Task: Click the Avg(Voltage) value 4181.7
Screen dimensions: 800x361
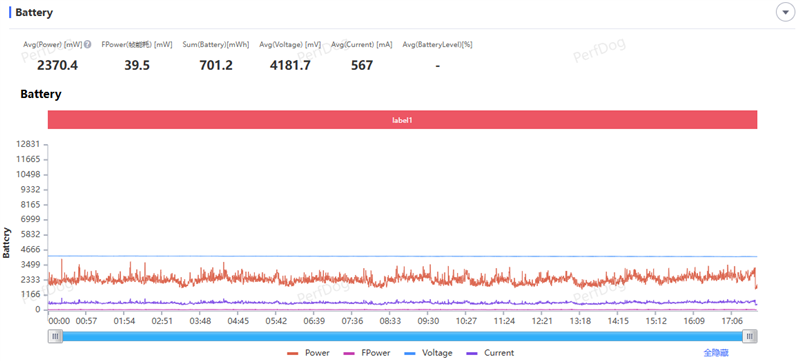Action: click(x=290, y=65)
